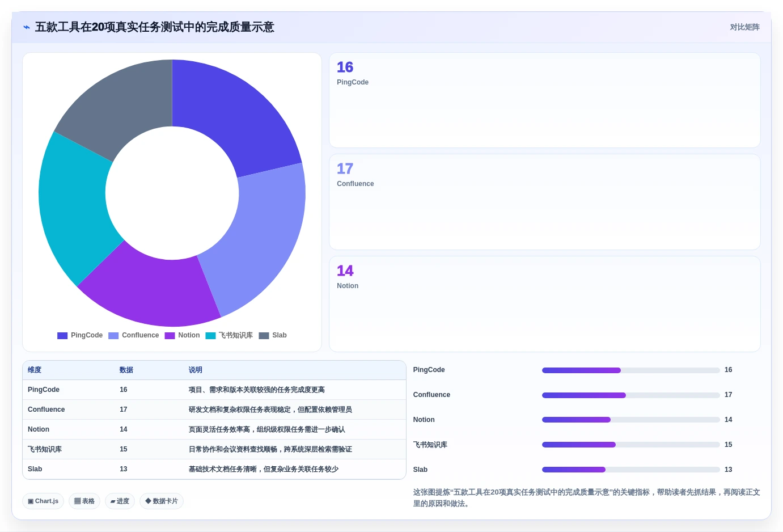
Task: Click description starting 基础技术文档任务清晰
Action: (x=264, y=469)
